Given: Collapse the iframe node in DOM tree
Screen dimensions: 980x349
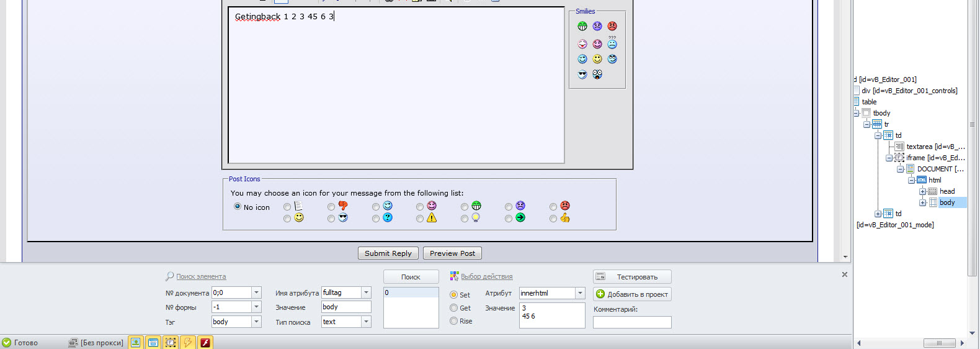Looking at the screenshot, I should pyautogui.click(x=889, y=158).
